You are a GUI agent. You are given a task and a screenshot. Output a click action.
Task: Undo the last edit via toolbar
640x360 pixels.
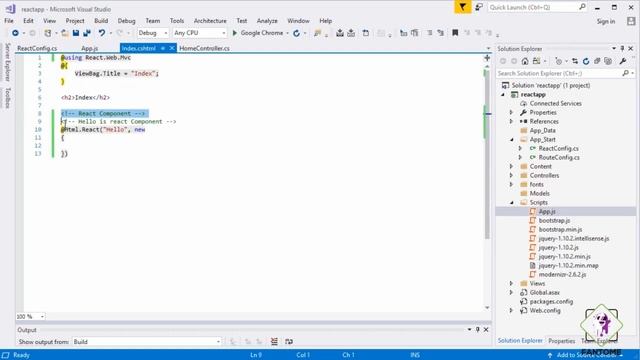pyautogui.click(x=102, y=33)
